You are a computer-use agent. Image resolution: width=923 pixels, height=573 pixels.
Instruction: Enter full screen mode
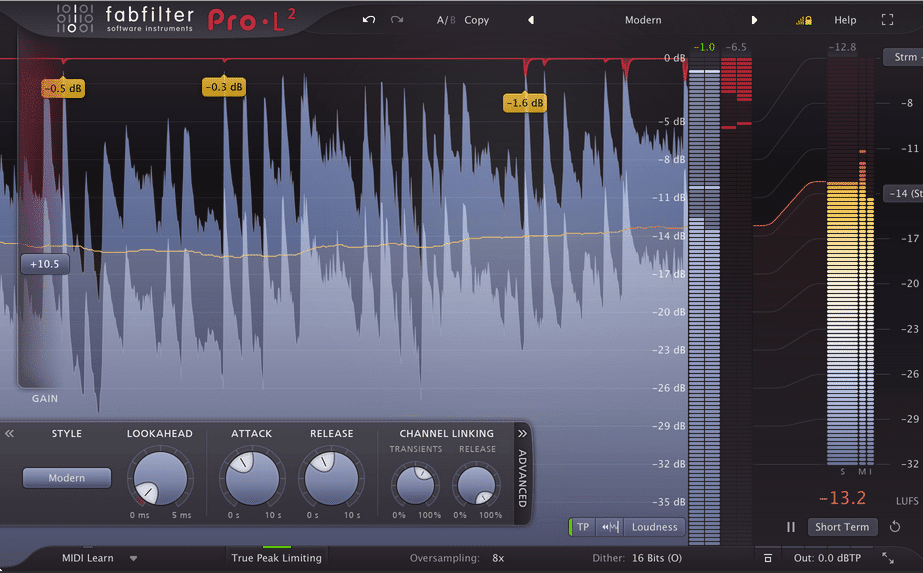click(x=887, y=20)
